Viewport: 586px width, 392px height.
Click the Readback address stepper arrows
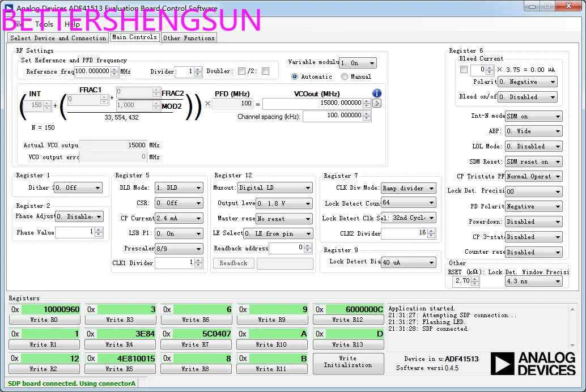tap(308, 248)
